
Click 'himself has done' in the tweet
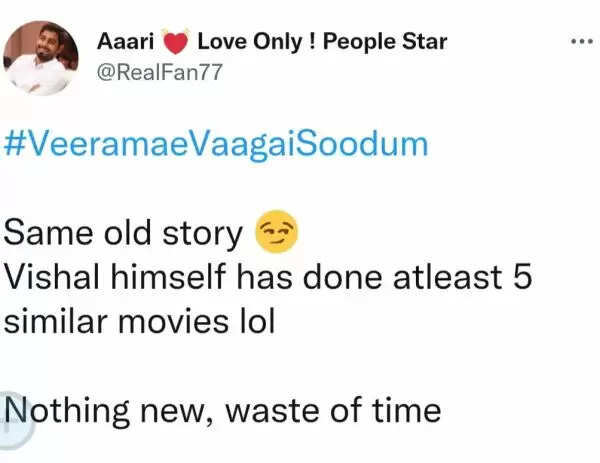pyautogui.click(x=260, y=280)
